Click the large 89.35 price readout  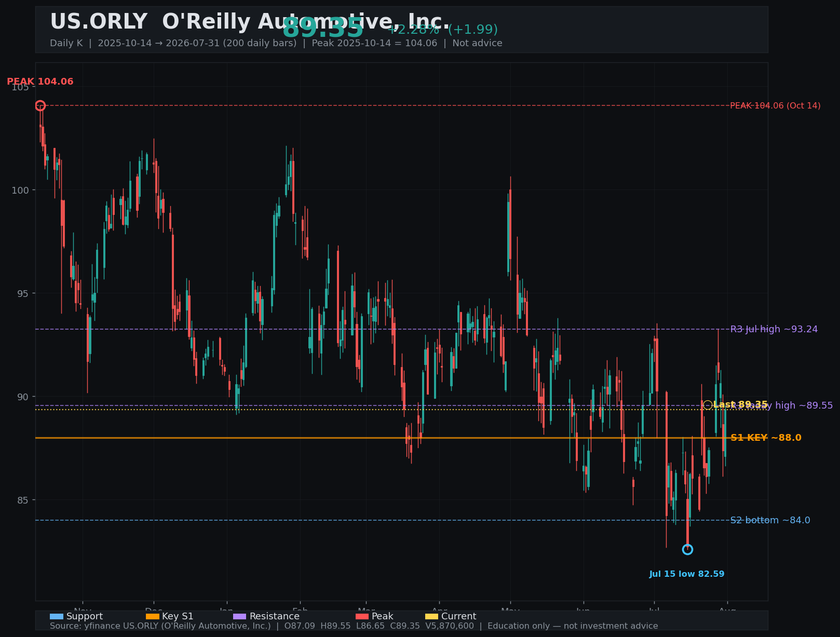[322, 28]
